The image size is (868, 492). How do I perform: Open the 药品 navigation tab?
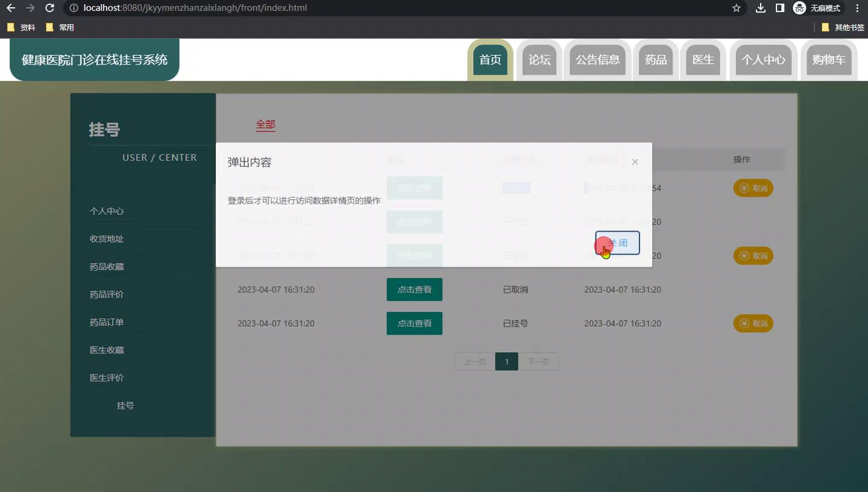coord(655,60)
